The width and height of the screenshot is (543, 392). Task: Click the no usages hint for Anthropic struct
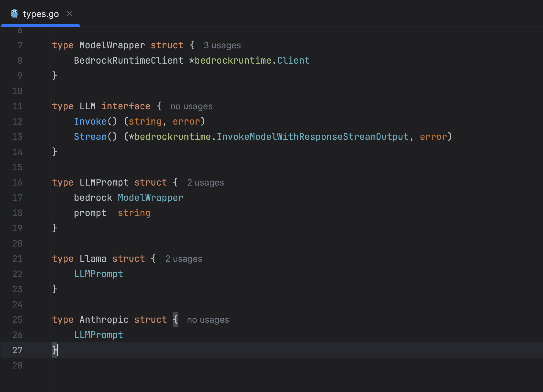208,320
